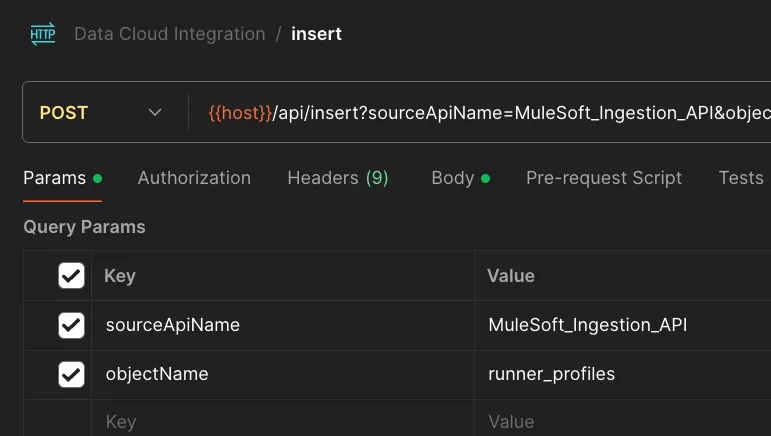The height and width of the screenshot is (436, 771).
Task: Open the Body tab
Action: [461, 178]
